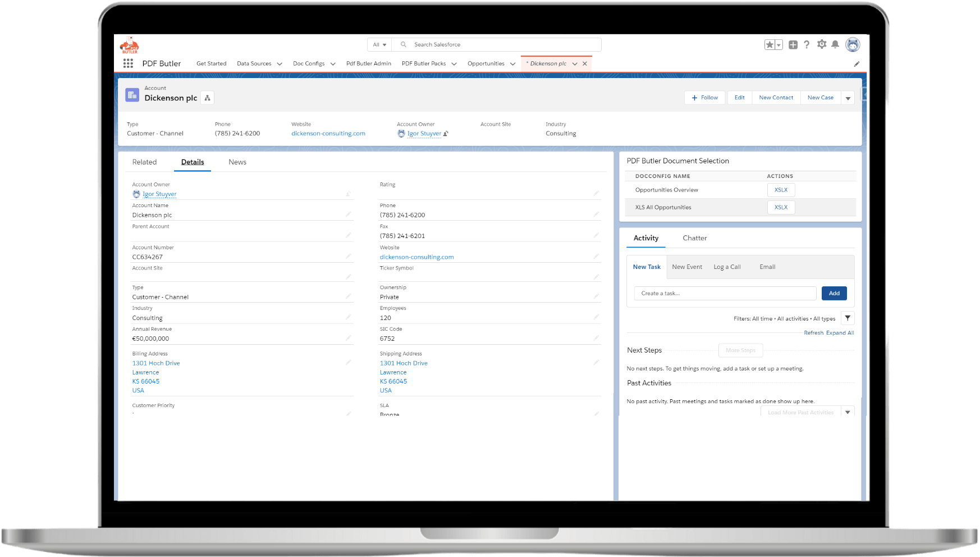Click the Edit account button
Viewport: 980px width, 557px height.
(740, 98)
